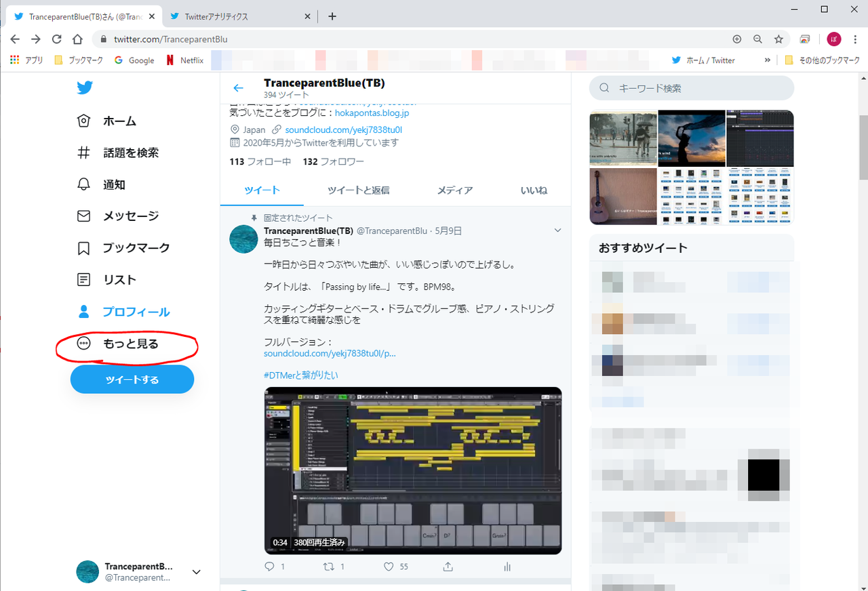Click the Chrome forward navigation arrow
Viewport: 868px width, 591px height.
(36, 39)
